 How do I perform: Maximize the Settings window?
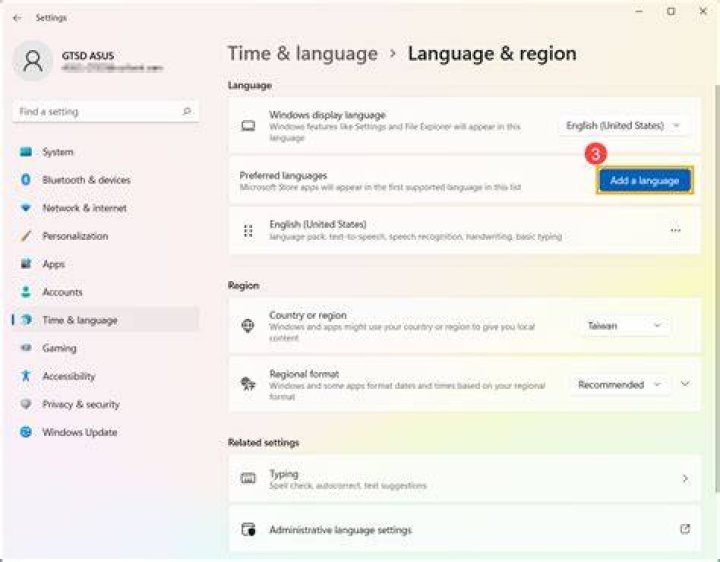pyautogui.click(x=671, y=11)
